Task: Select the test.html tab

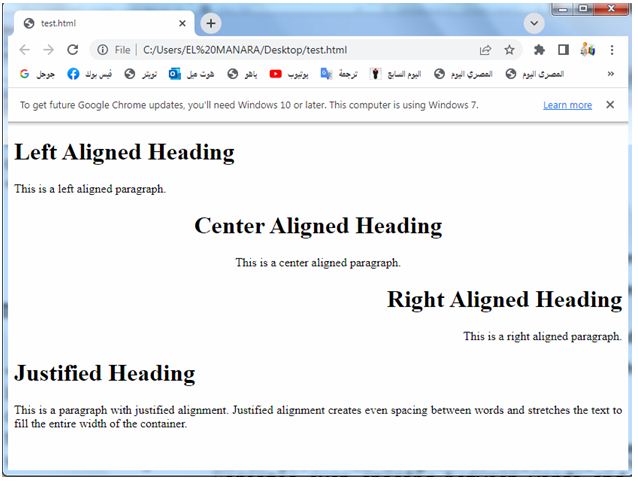Action: point(104,24)
